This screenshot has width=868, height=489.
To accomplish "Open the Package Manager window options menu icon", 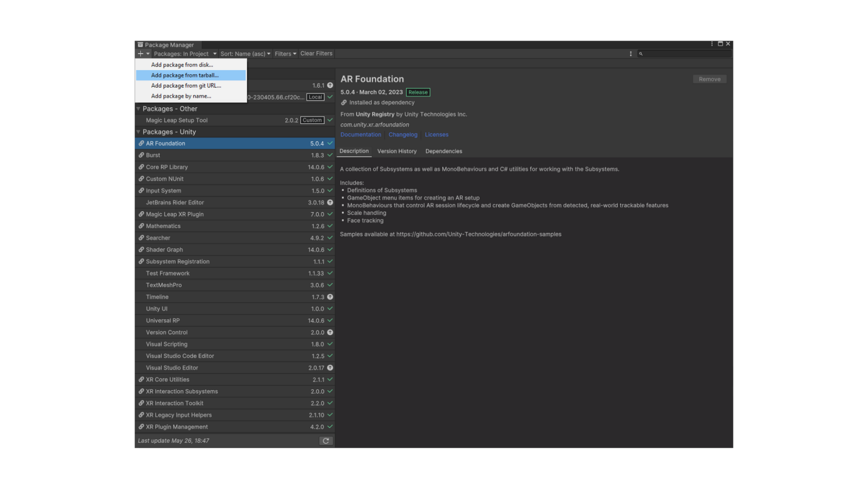I will click(x=712, y=43).
